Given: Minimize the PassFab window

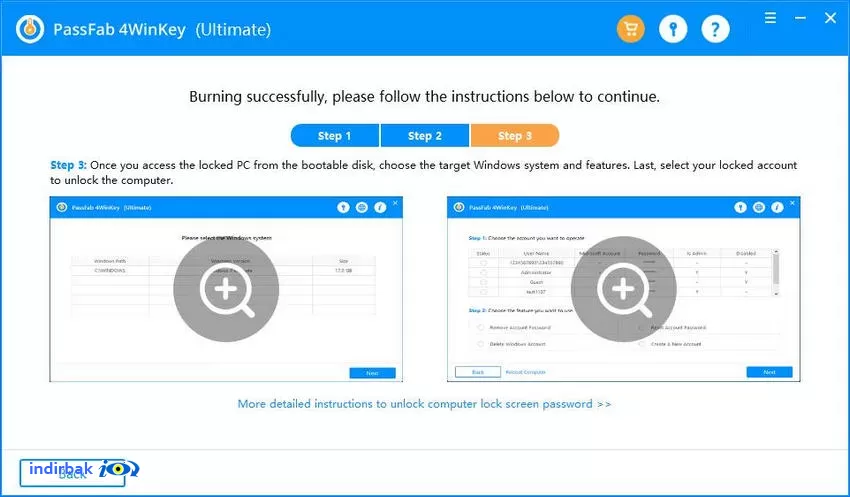Looking at the screenshot, I should [x=800, y=18].
